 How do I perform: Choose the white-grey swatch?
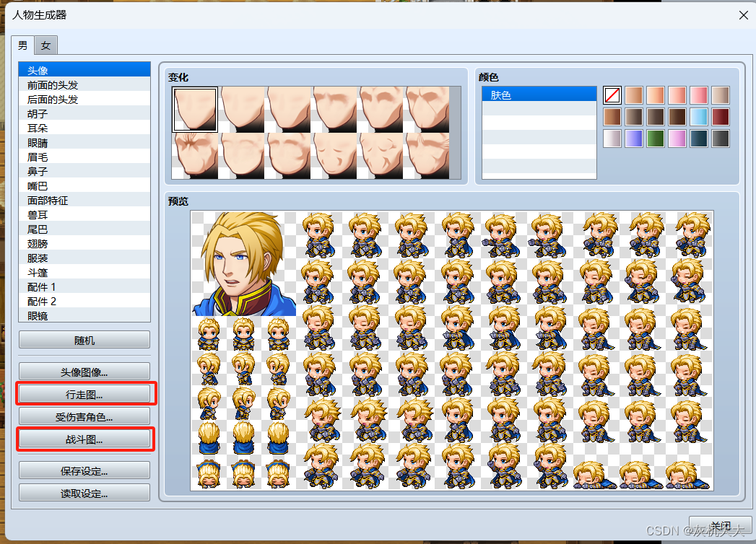coord(612,139)
